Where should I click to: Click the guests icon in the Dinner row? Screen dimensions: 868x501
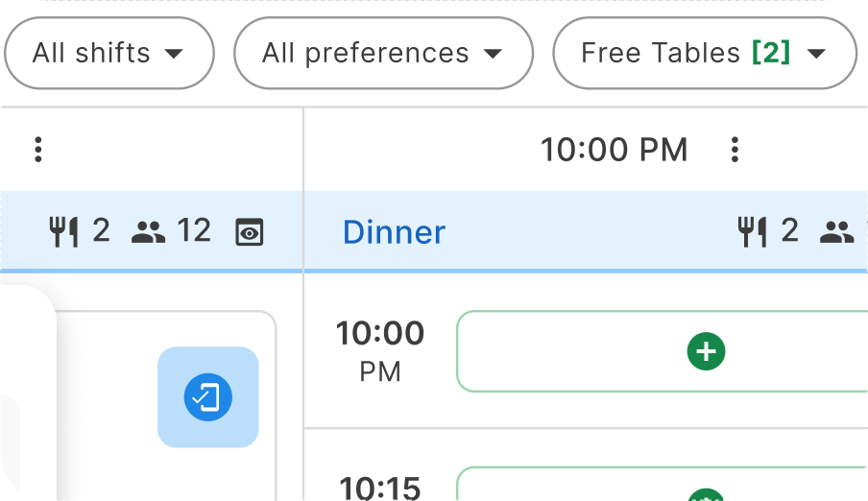coord(838,231)
